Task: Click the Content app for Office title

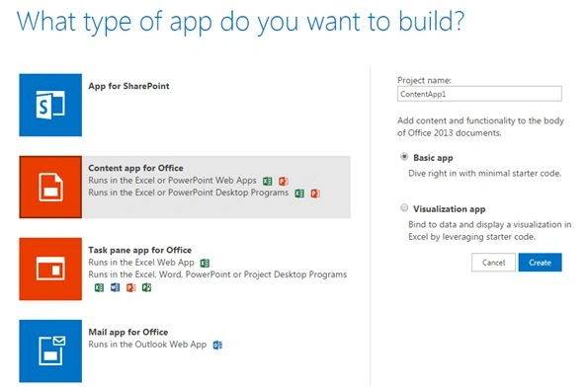Action: pos(135,168)
